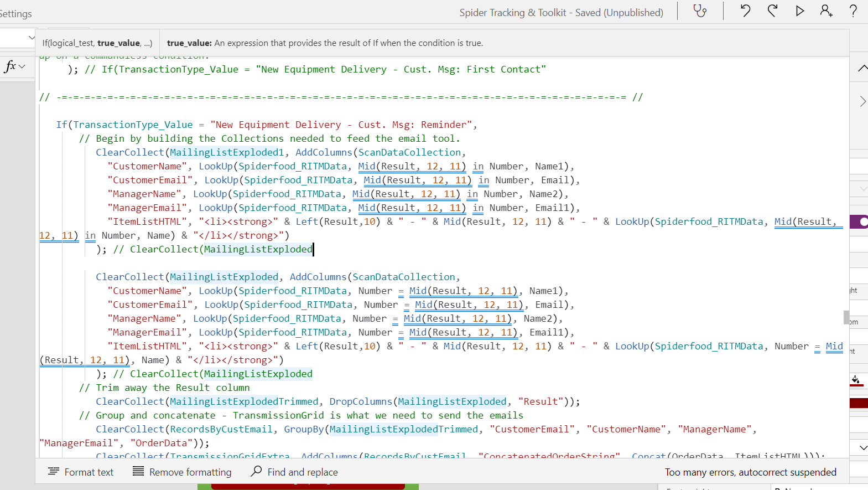Image resolution: width=868 pixels, height=490 pixels.
Task: Toggle the purple switch in properties panel
Action: (859, 222)
